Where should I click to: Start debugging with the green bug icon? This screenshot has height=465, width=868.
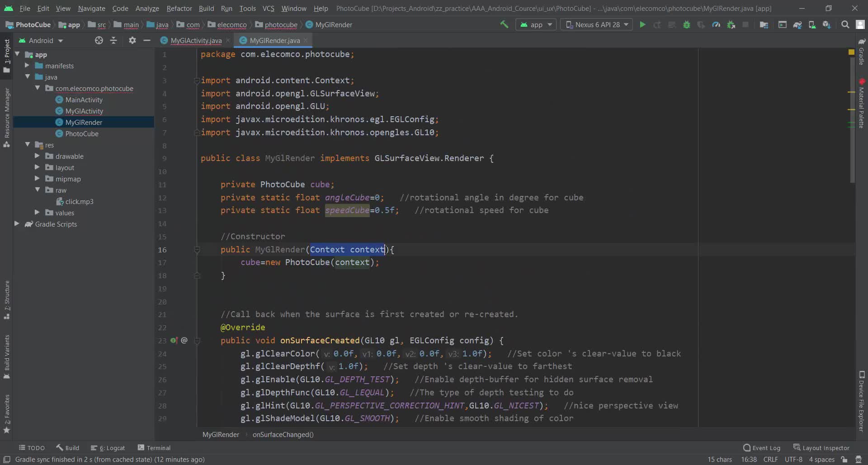click(686, 24)
